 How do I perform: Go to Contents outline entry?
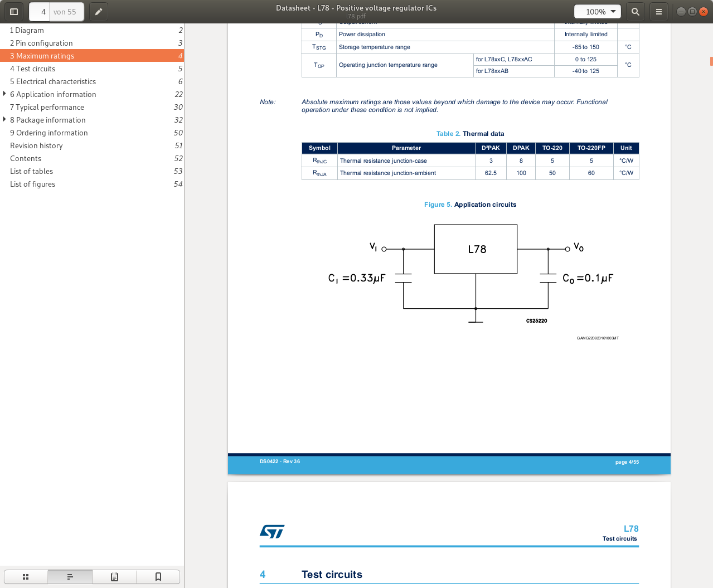(x=92, y=158)
